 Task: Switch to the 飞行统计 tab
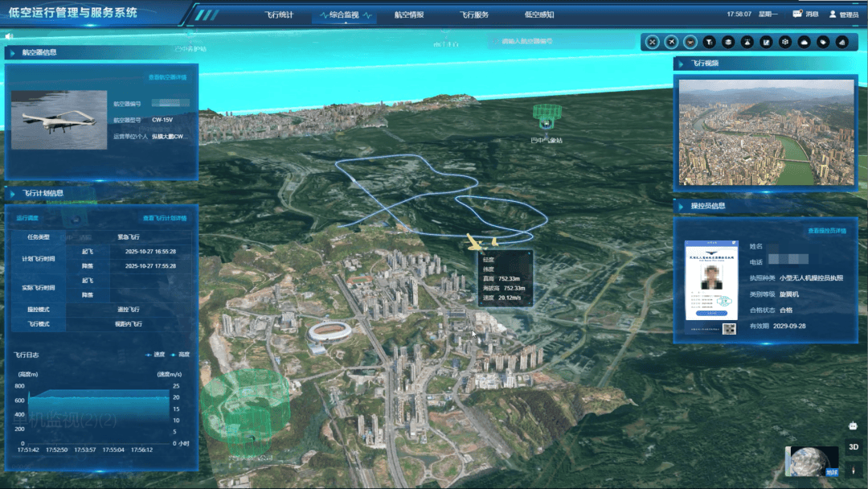[280, 14]
